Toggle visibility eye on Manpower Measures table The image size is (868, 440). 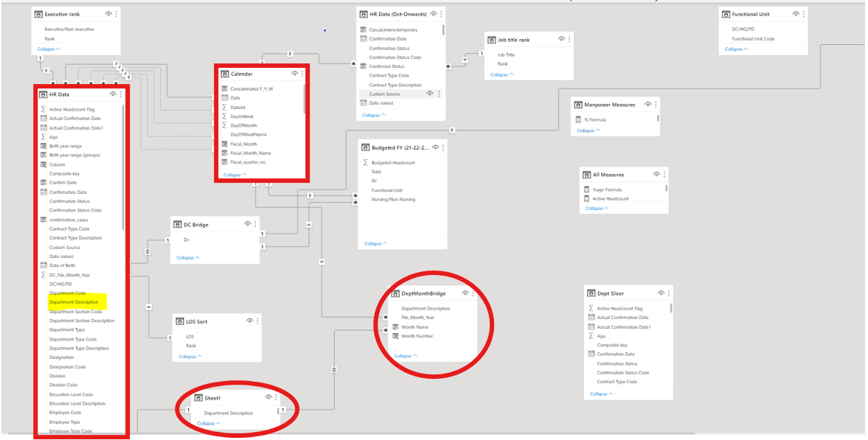pyautogui.click(x=648, y=105)
